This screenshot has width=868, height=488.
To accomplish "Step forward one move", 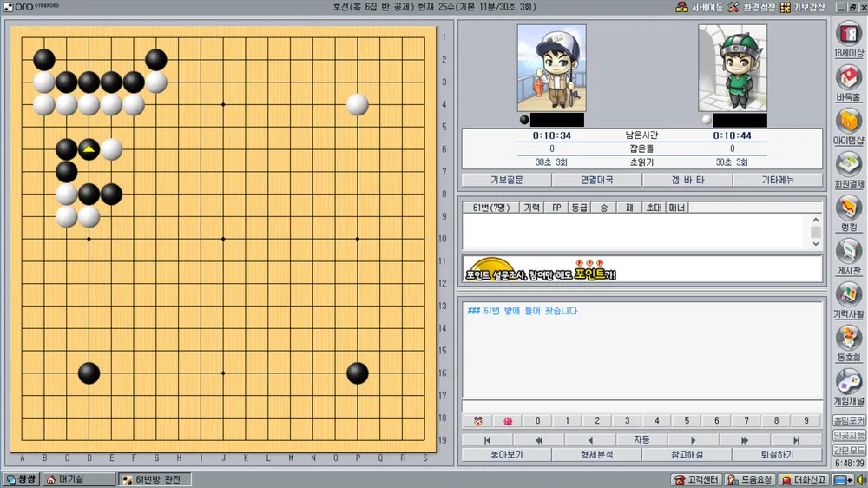I will (693, 440).
